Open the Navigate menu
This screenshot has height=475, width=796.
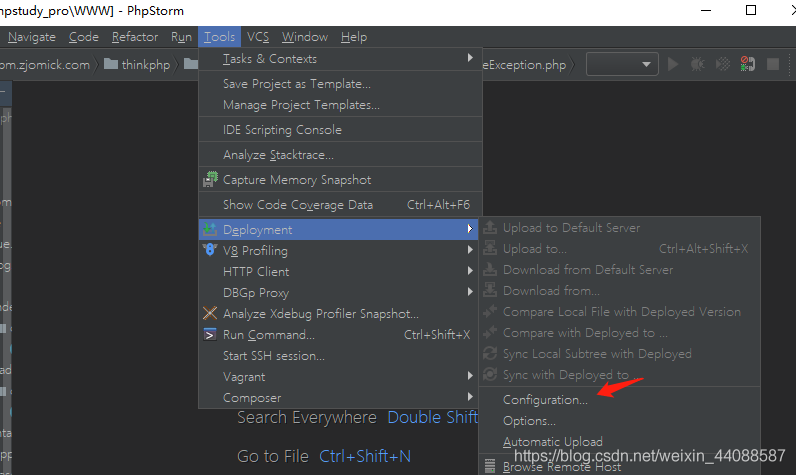tap(31, 37)
